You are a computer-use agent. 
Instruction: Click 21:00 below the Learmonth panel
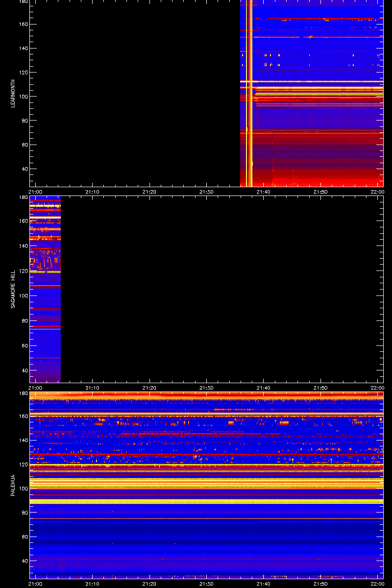(36, 192)
